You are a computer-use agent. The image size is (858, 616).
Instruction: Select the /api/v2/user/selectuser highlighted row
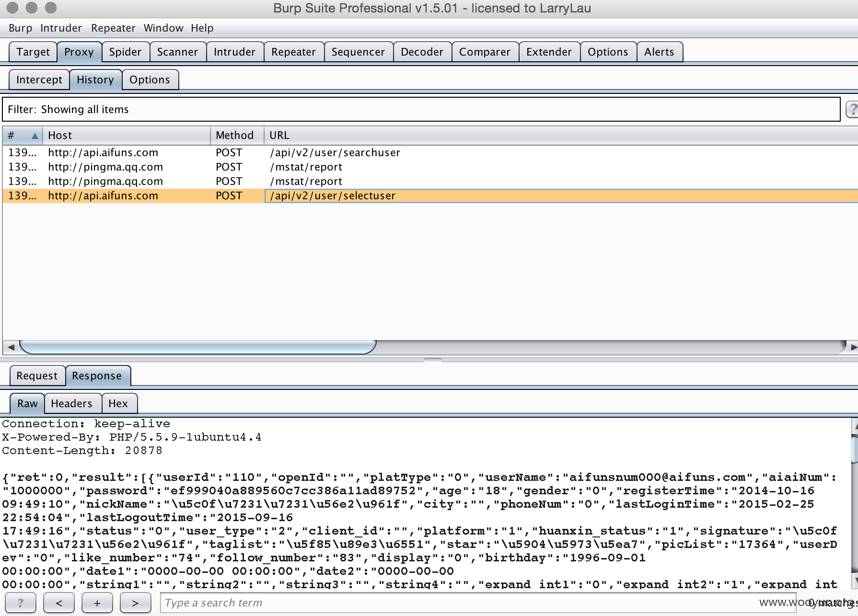point(430,196)
